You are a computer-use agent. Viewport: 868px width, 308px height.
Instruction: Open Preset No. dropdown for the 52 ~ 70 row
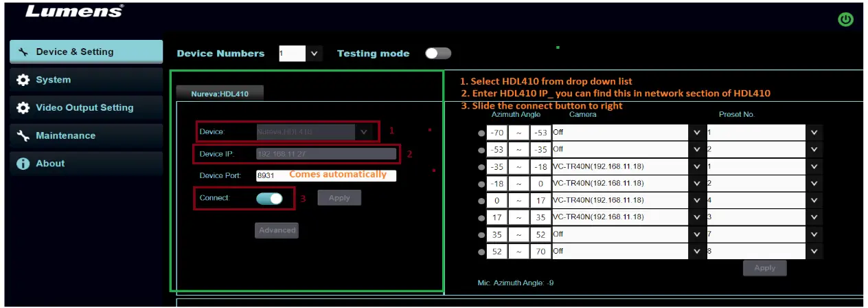click(x=814, y=251)
